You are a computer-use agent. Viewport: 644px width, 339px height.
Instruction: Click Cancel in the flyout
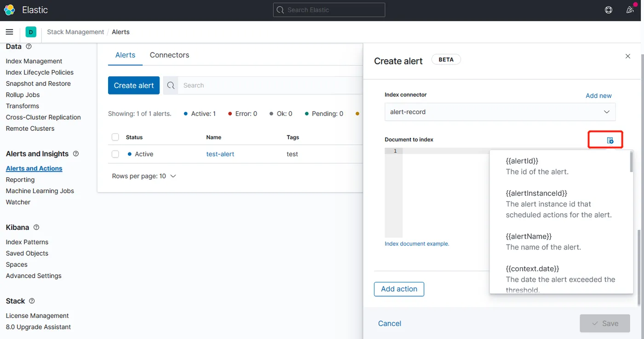390,323
